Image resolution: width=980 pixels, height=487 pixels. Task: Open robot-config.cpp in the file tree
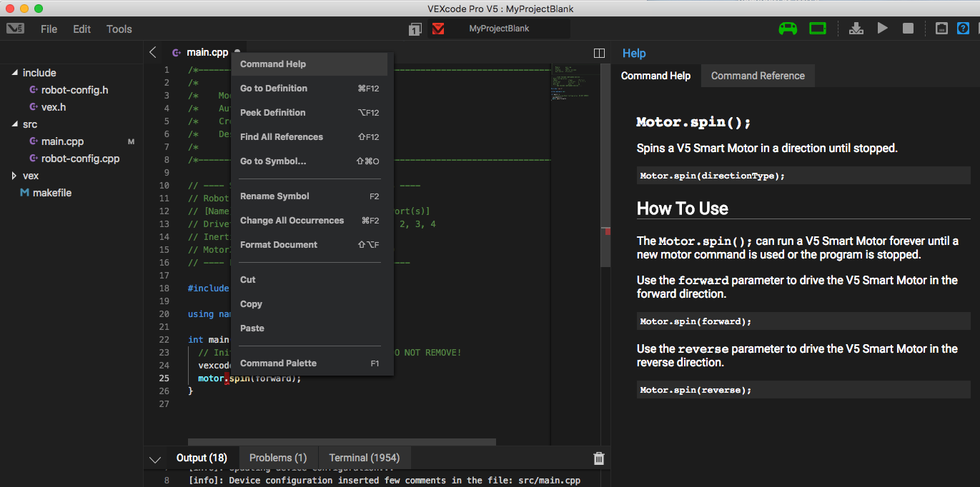[80, 159]
